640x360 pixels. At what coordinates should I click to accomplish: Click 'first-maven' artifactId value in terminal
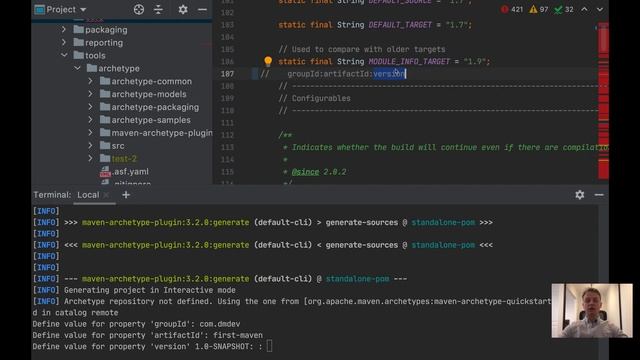pyautogui.click(x=238, y=335)
